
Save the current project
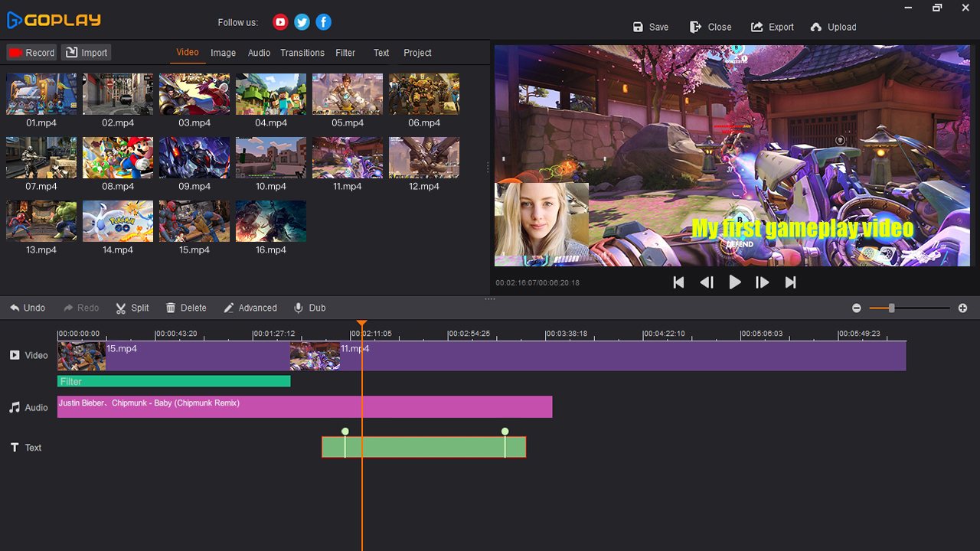pos(649,27)
